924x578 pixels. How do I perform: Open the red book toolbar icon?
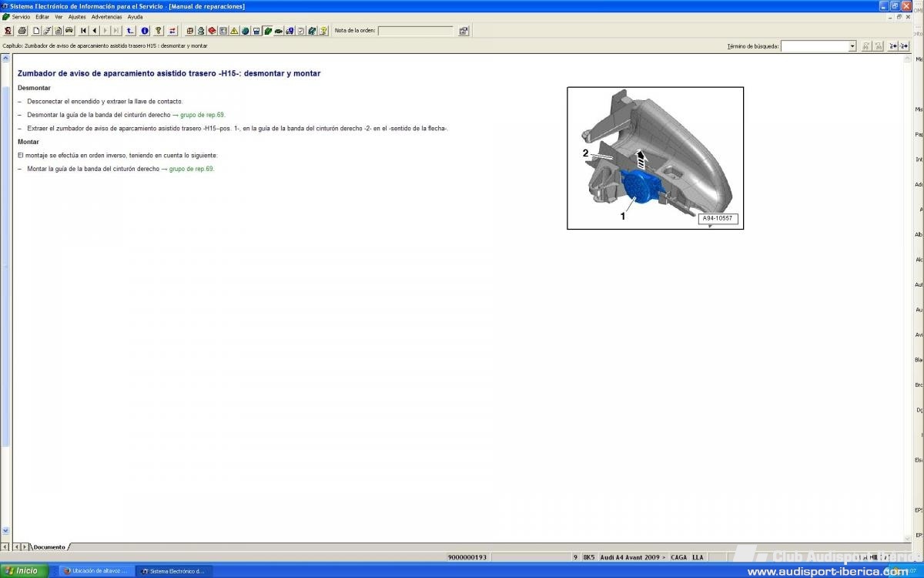point(212,31)
